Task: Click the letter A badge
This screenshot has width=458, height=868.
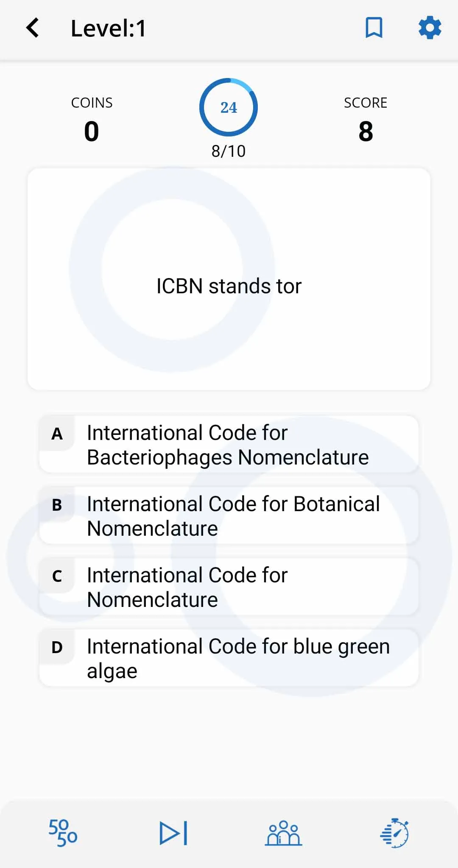Action: pos(57,434)
